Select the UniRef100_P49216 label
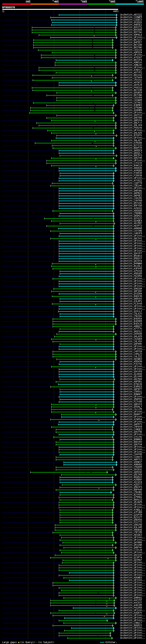 click(x=131, y=88)
